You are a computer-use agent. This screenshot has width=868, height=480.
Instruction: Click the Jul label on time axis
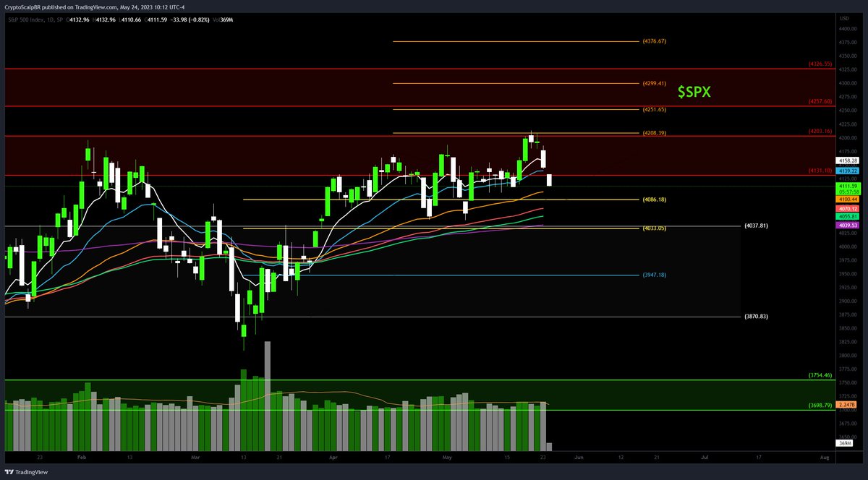(x=704, y=459)
